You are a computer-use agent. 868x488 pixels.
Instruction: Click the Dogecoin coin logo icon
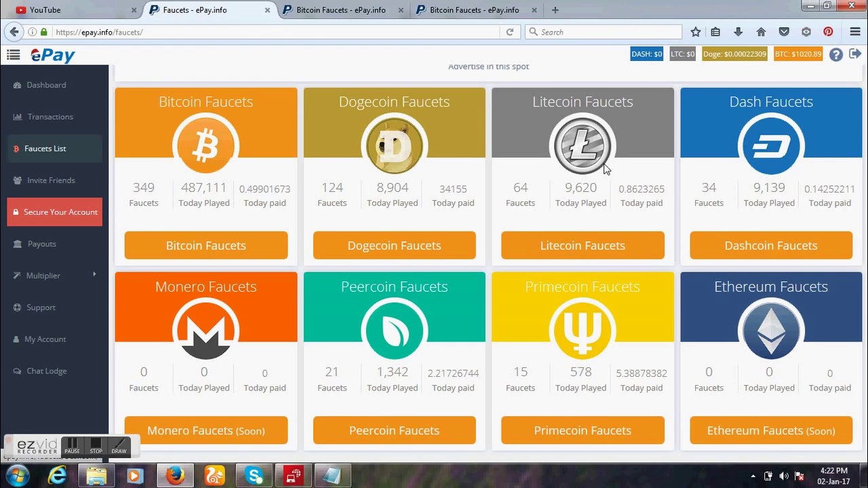pos(394,146)
